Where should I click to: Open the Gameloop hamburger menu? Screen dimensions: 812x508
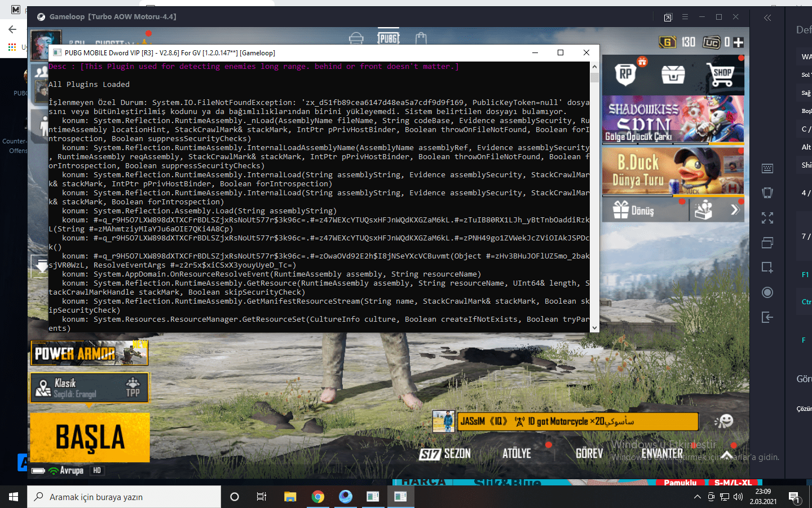pyautogui.click(x=685, y=17)
